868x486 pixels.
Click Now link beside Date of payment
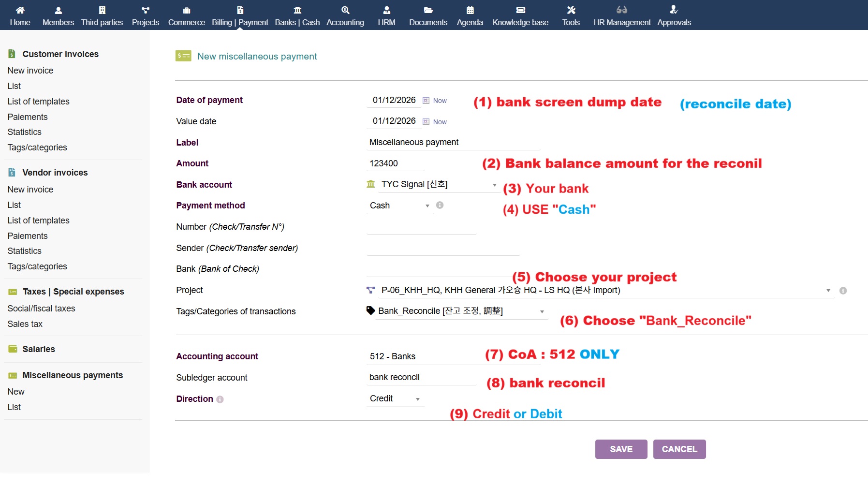(440, 101)
